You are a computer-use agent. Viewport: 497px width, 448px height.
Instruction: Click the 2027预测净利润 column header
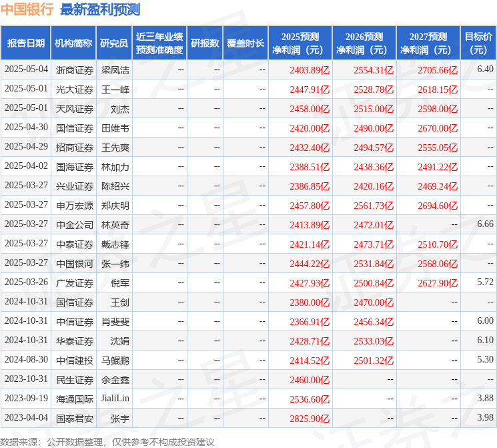coord(428,43)
